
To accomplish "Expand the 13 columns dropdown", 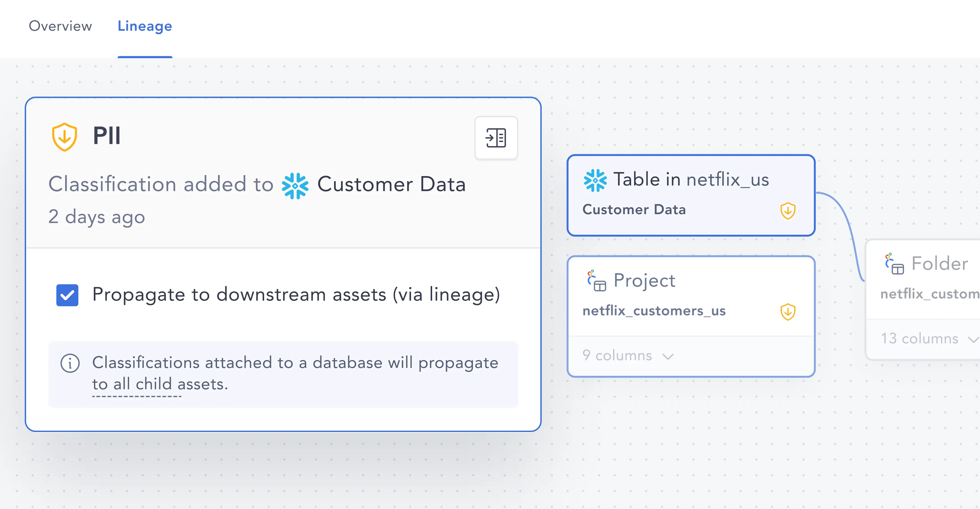I will (929, 338).
